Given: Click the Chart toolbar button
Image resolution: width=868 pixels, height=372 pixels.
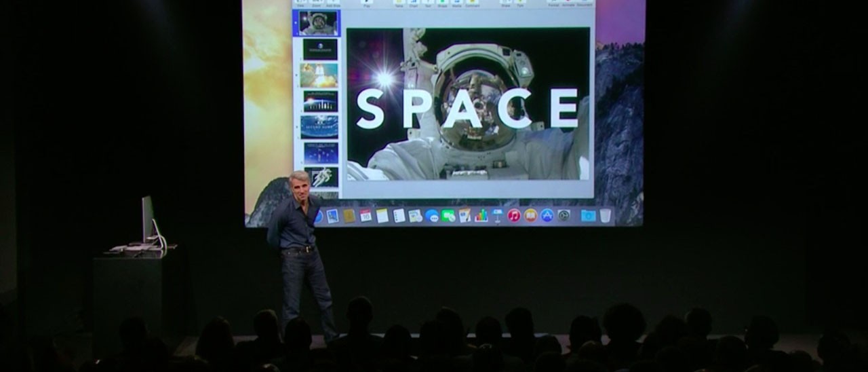Looking at the screenshot, I should click(x=414, y=3).
